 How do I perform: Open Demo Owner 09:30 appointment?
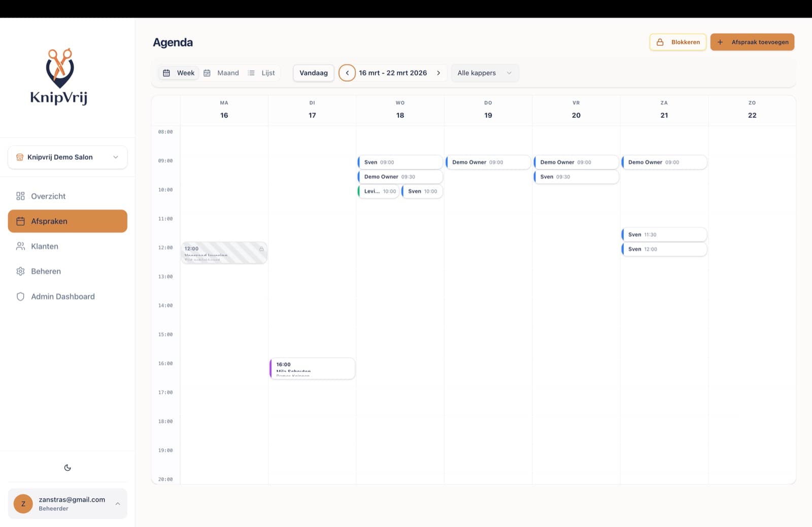coord(400,177)
